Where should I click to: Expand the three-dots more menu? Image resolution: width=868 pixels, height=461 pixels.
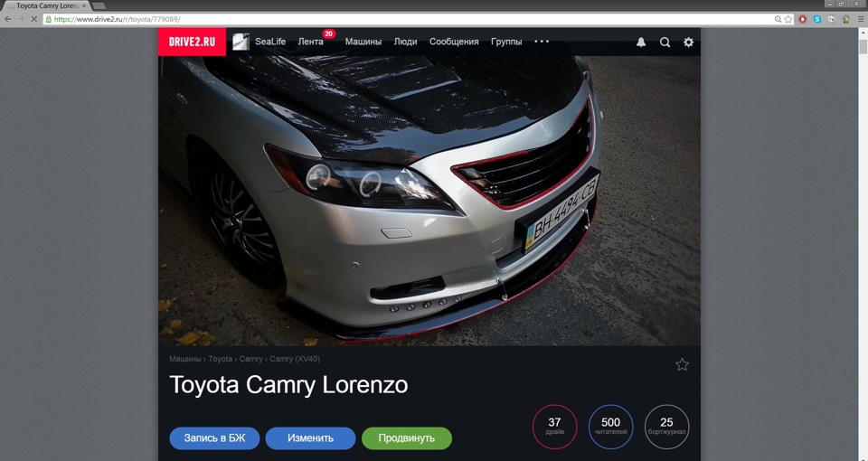pyautogui.click(x=542, y=42)
